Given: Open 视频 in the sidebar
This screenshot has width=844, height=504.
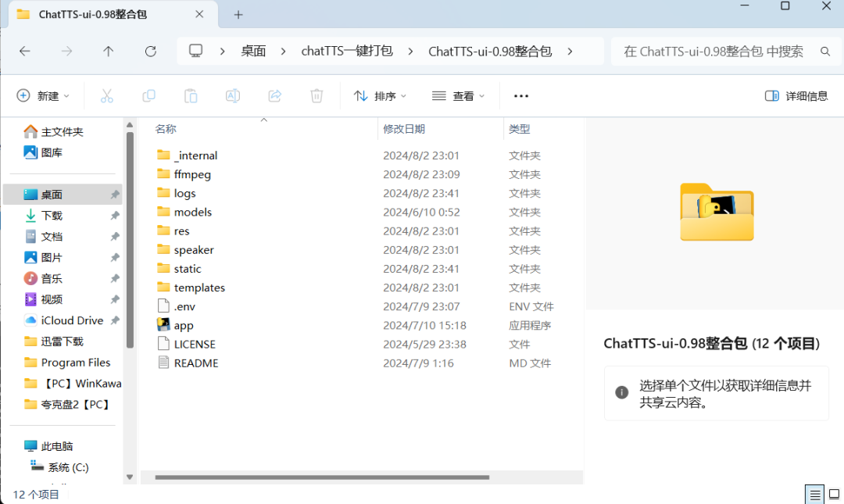Looking at the screenshot, I should pyautogui.click(x=44, y=299).
